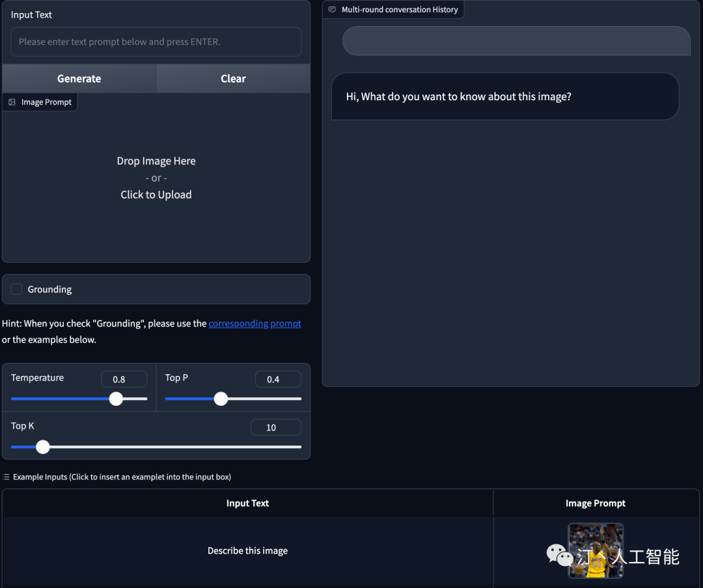The height and width of the screenshot is (588, 703).
Task: Click the Drop Image Here upload area
Action: (156, 178)
